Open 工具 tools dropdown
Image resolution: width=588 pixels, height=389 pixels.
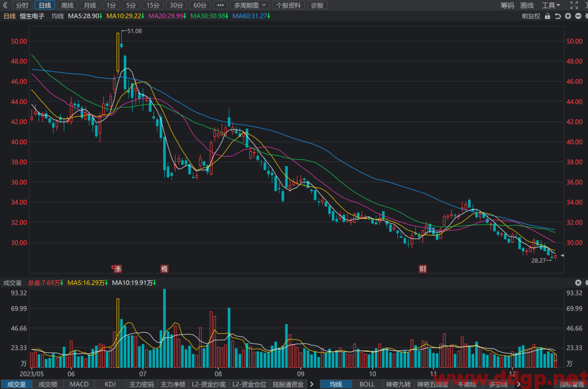[x=551, y=5]
